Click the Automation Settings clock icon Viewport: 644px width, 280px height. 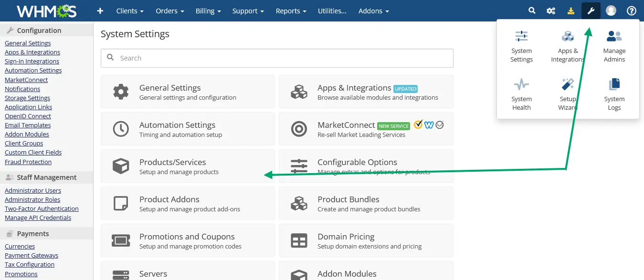[121, 129]
